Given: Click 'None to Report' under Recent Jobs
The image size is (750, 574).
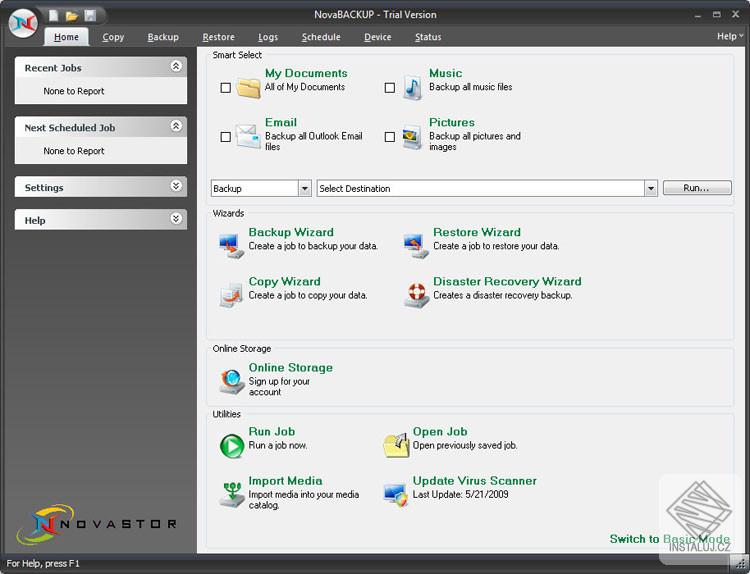Looking at the screenshot, I should (x=74, y=91).
